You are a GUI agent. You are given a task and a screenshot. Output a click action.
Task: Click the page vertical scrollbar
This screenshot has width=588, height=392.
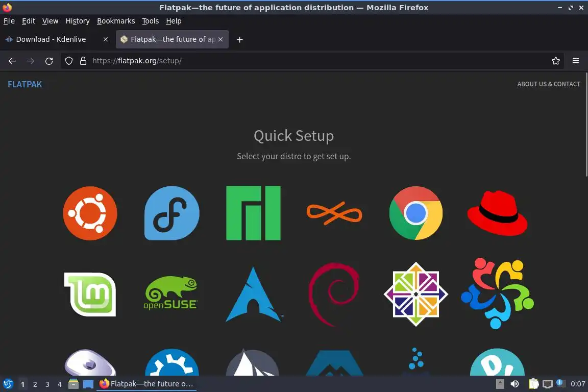tap(586, 125)
